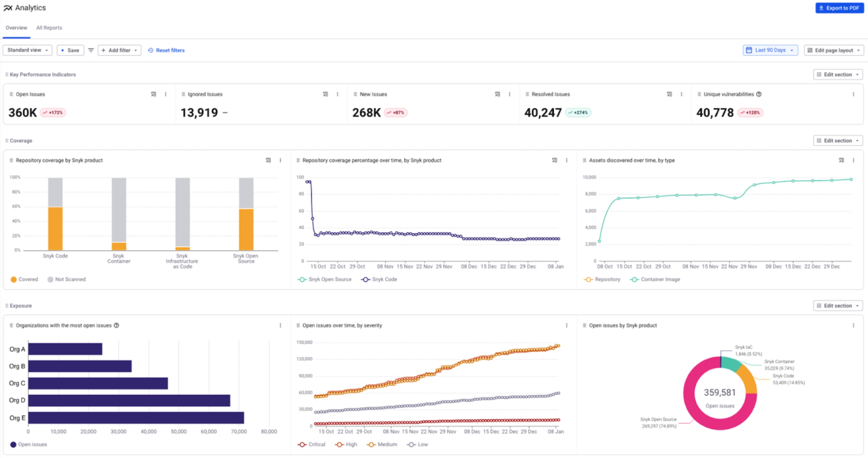
Task: Open kebab menu on Open issues over time, by severity
Action: click(567, 325)
